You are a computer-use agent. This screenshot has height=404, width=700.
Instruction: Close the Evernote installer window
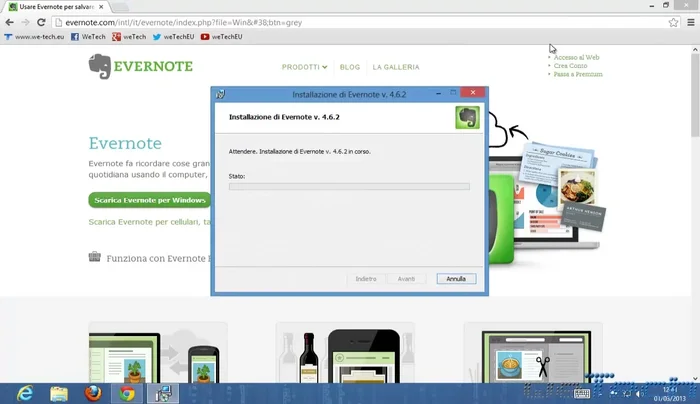coord(473,92)
